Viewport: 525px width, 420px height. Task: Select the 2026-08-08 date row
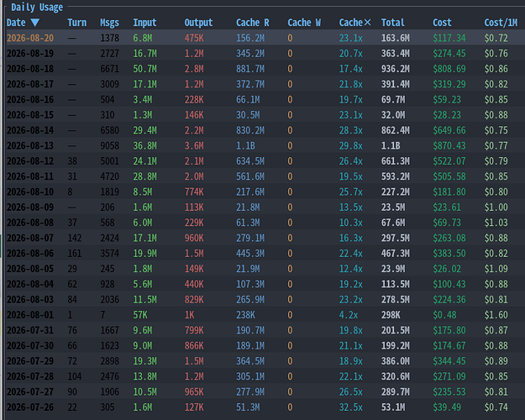265,223
